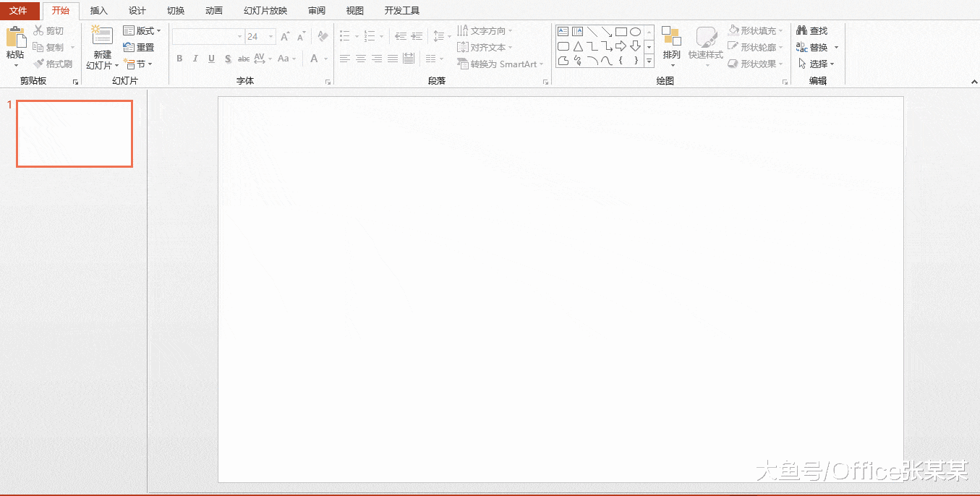Open the File (文件) tab
The width and height of the screenshot is (980, 496).
pos(18,10)
